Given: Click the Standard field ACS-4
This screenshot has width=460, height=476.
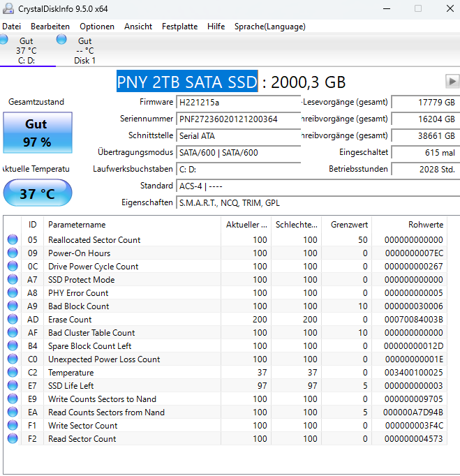Looking at the screenshot, I should [x=318, y=186].
